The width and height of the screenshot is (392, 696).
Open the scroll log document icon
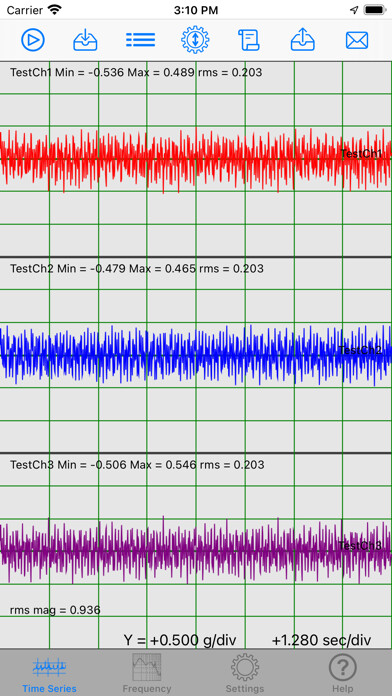point(249,40)
